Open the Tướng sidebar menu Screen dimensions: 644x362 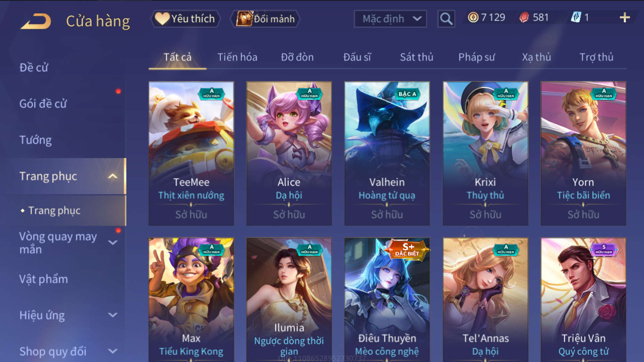pyautogui.click(x=35, y=140)
